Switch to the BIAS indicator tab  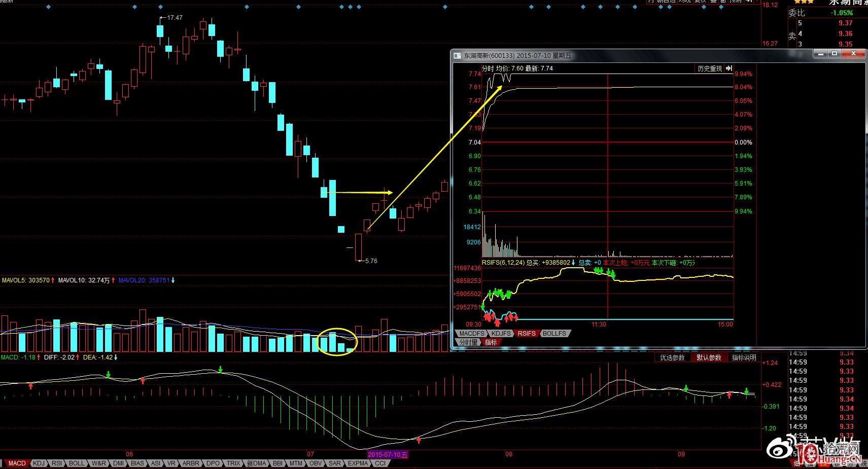(x=137, y=463)
